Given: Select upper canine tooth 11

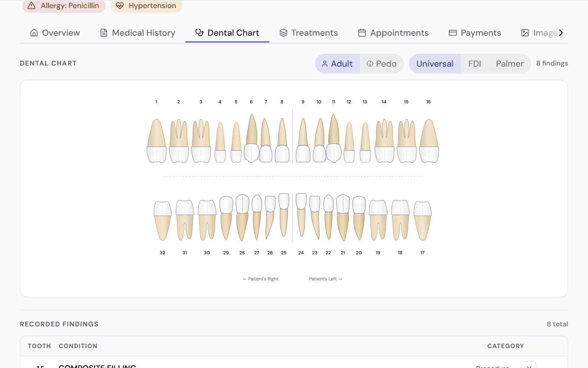Looking at the screenshot, I should click(x=334, y=138).
